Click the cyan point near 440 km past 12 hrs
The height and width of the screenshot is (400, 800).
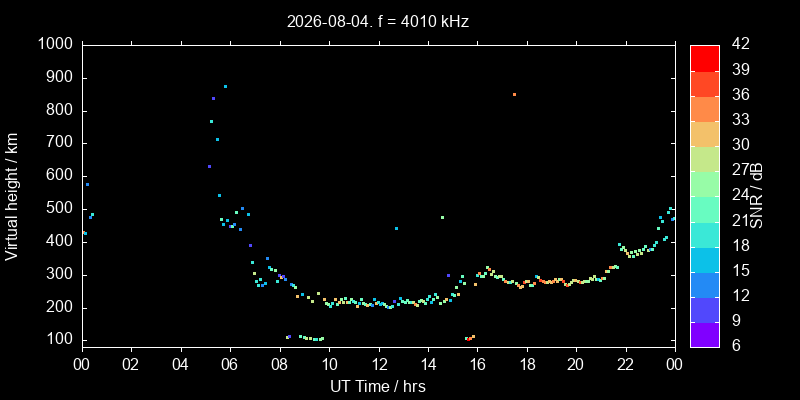(396, 228)
